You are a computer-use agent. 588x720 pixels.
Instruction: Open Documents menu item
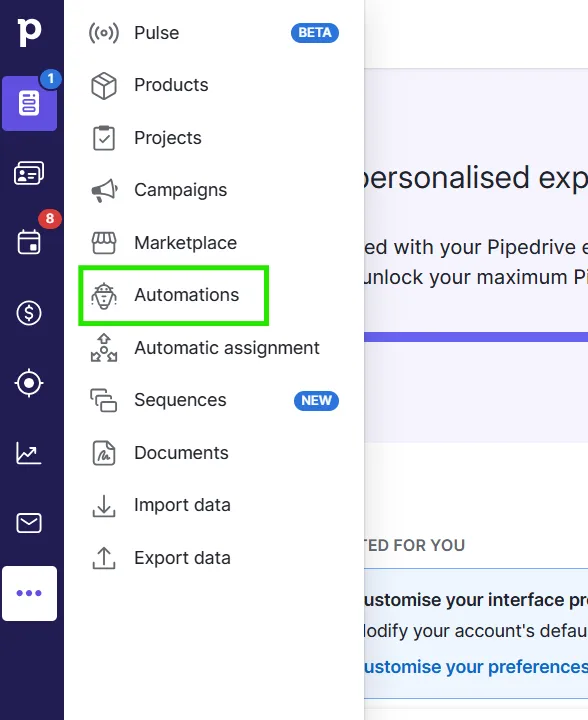214,453
